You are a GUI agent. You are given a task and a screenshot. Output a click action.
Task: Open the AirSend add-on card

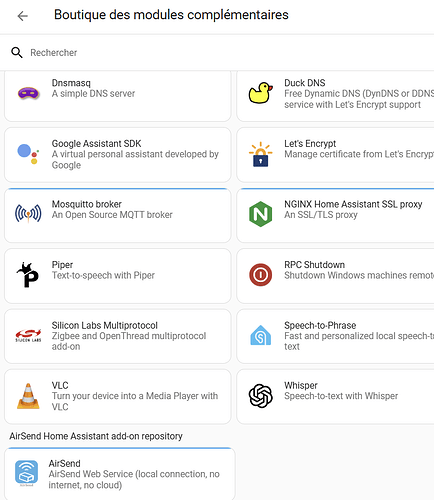pos(120,474)
